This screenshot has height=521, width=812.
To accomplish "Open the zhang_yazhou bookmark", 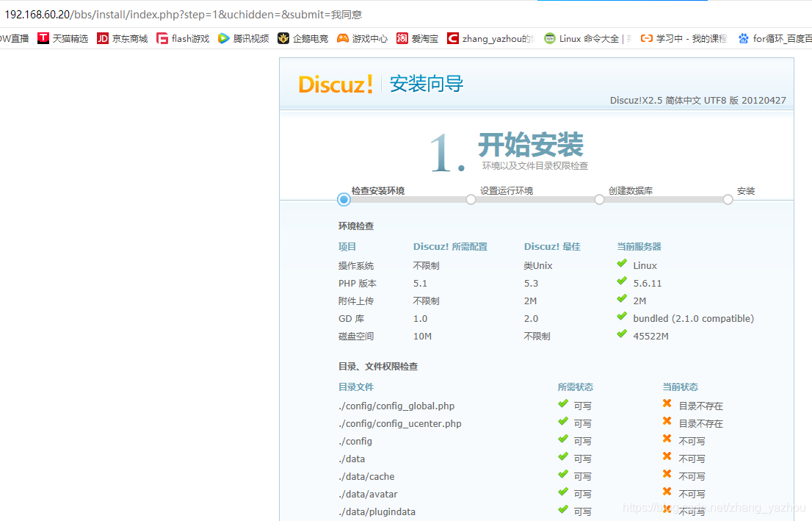I will point(490,38).
